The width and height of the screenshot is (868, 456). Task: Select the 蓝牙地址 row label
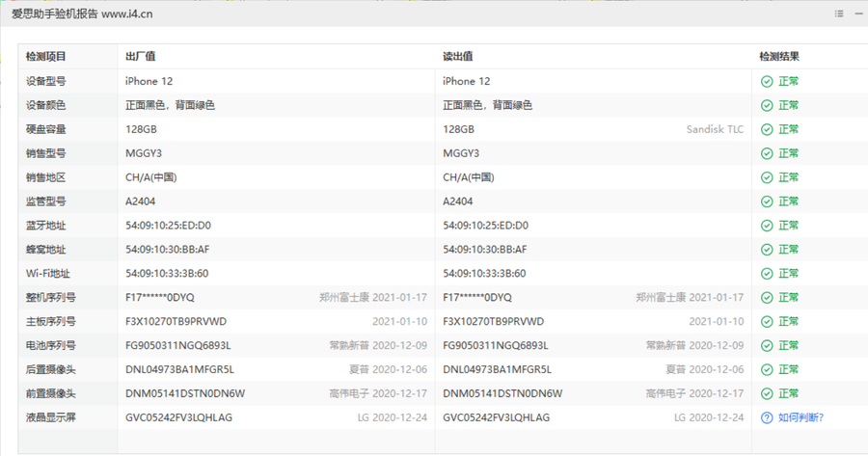[x=46, y=226]
